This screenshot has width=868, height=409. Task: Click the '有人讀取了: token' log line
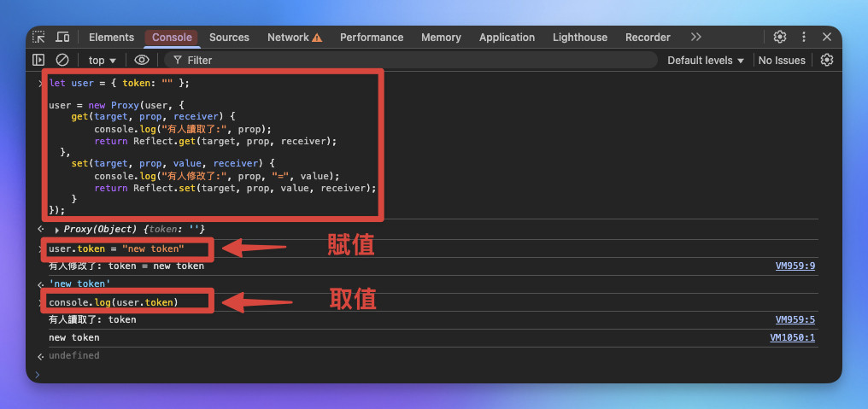tap(92, 320)
